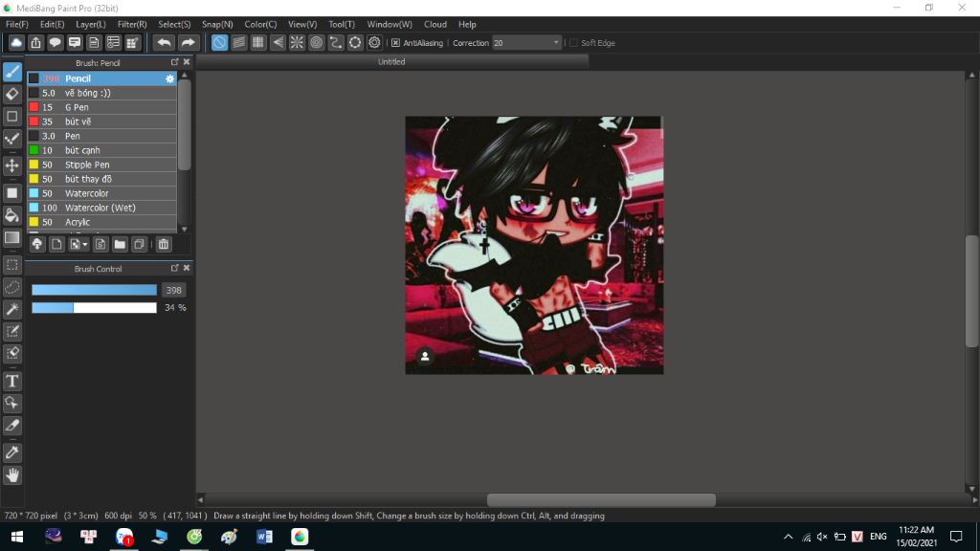Toggle concentric circle snap

[316, 42]
